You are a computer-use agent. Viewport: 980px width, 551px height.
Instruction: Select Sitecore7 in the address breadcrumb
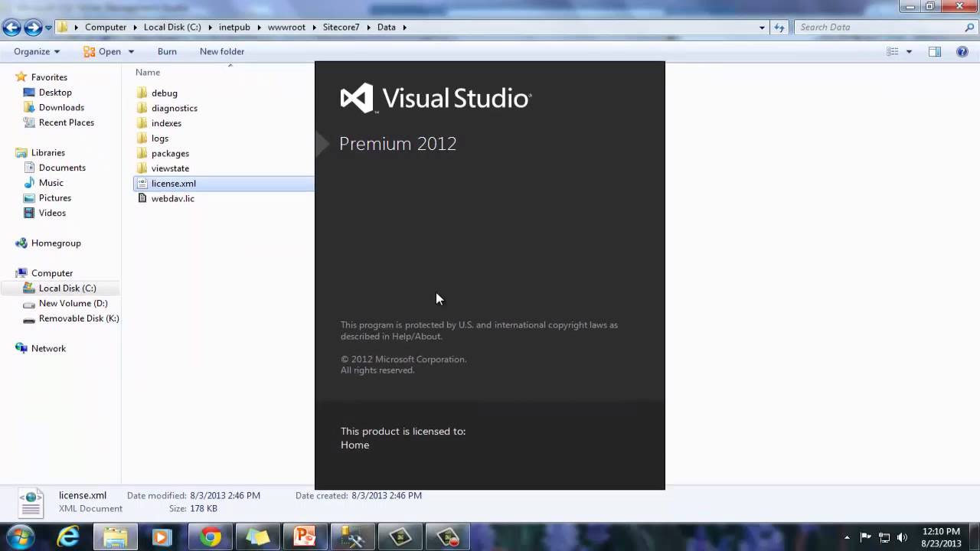341,28
